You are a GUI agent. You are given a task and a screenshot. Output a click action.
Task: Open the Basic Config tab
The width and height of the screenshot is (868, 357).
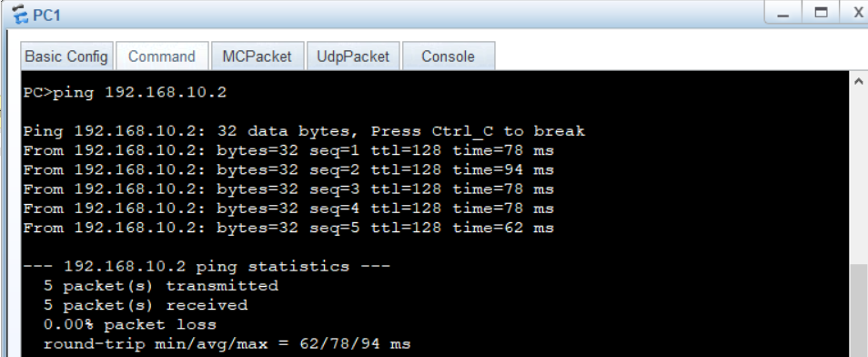coord(66,56)
